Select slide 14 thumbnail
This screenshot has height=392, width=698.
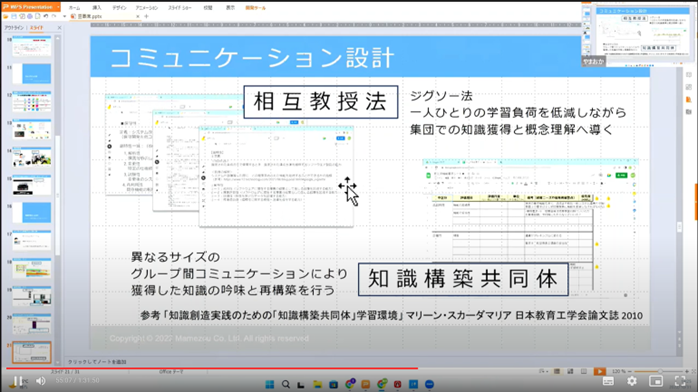(32, 157)
